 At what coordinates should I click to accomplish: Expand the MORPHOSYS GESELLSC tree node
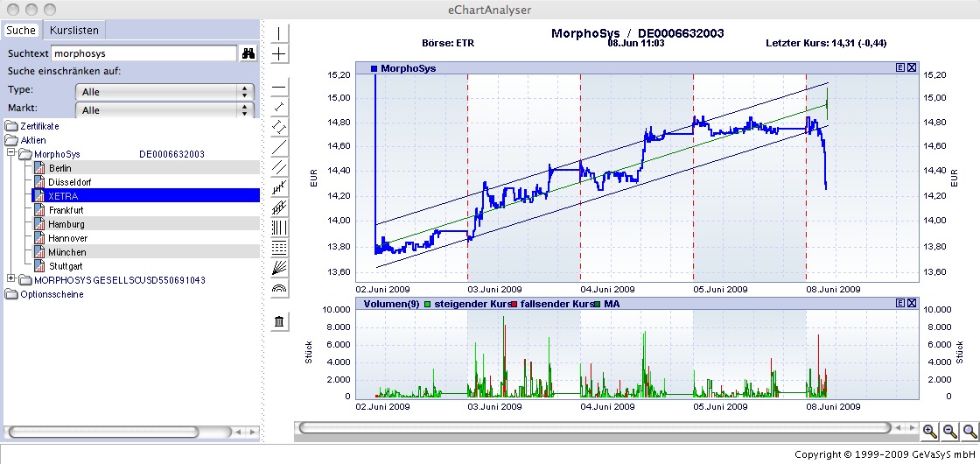11,278
